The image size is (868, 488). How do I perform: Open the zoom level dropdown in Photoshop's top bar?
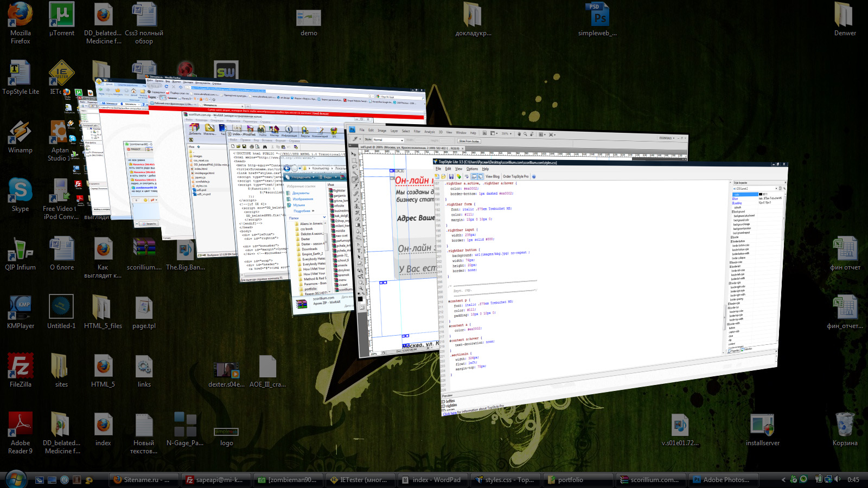507,133
